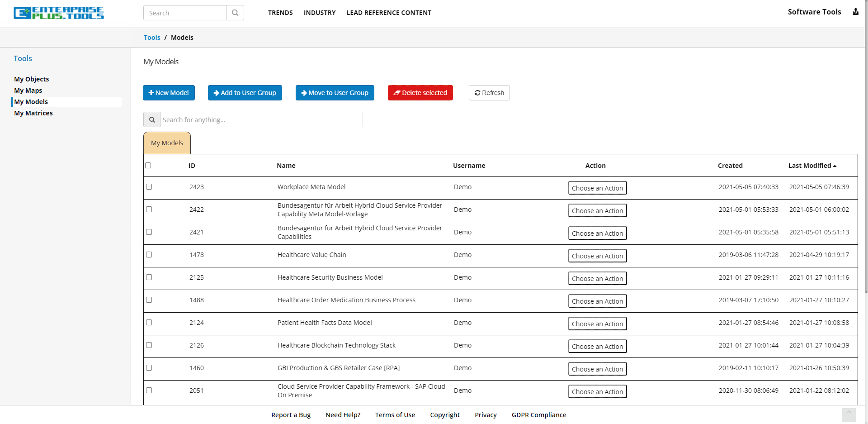Open the Need Help? link
This screenshot has width=868, height=424.
(343, 415)
